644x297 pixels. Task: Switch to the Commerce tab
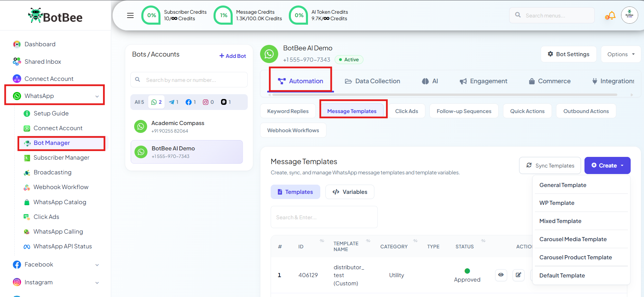550,81
